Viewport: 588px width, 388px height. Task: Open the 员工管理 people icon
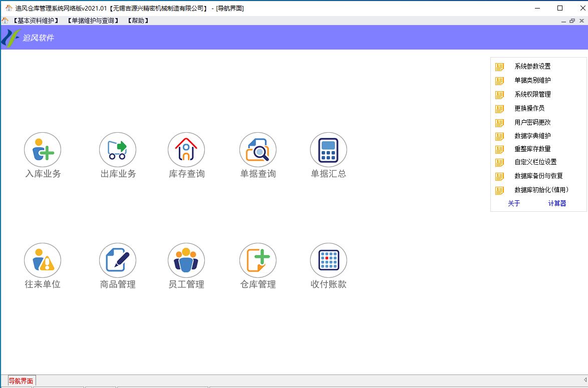click(x=186, y=260)
